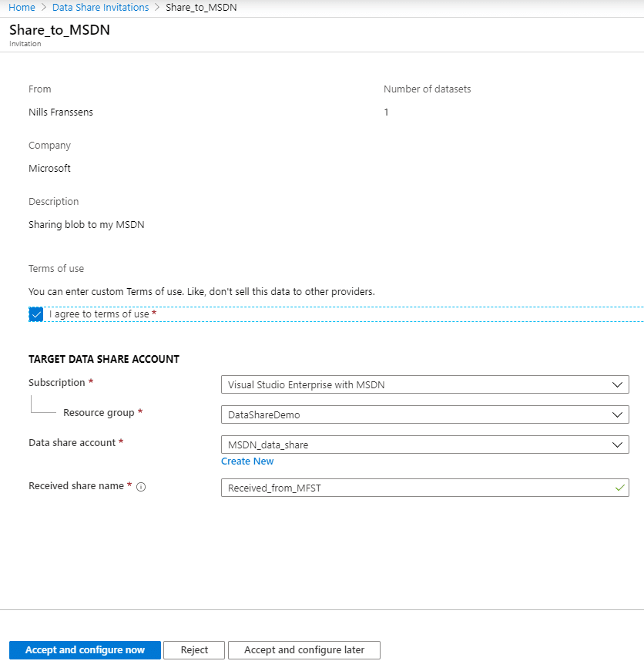The image size is (644, 671).
Task: Select the company value Microsoft
Action: click(49, 168)
